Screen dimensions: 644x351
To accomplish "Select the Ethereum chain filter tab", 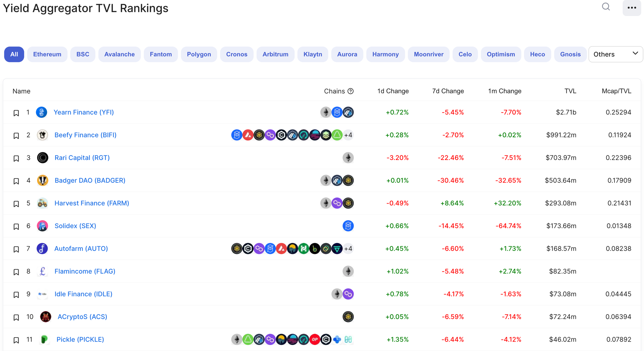I will pyautogui.click(x=47, y=54).
